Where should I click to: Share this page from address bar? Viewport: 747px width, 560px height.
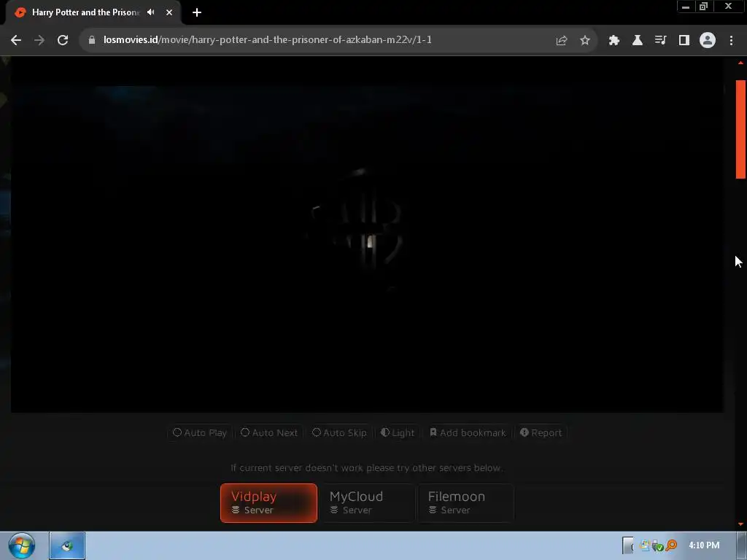562,41
